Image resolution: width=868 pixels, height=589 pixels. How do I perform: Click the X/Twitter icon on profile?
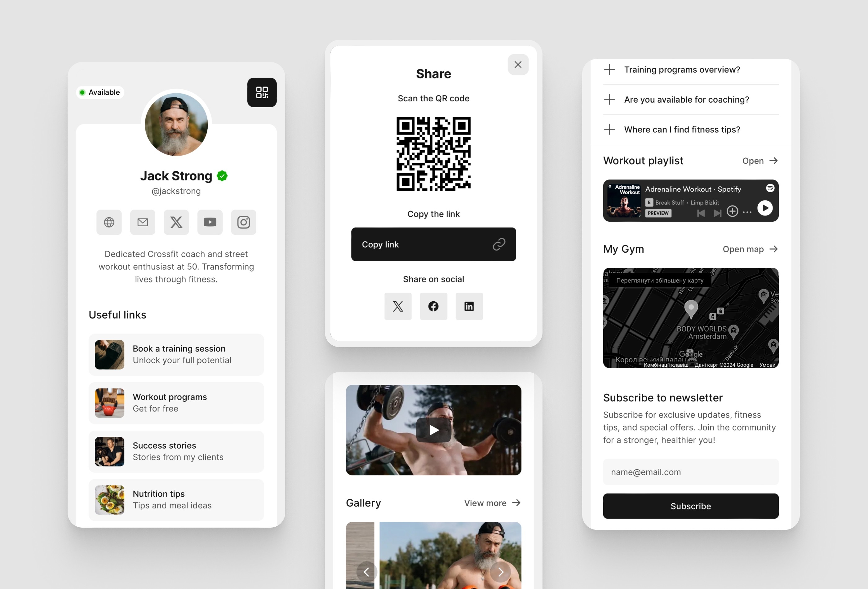click(x=175, y=222)
